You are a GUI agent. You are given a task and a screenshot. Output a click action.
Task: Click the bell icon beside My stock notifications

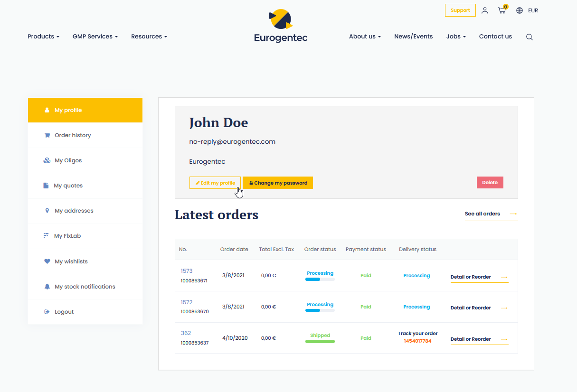(47, 287)
